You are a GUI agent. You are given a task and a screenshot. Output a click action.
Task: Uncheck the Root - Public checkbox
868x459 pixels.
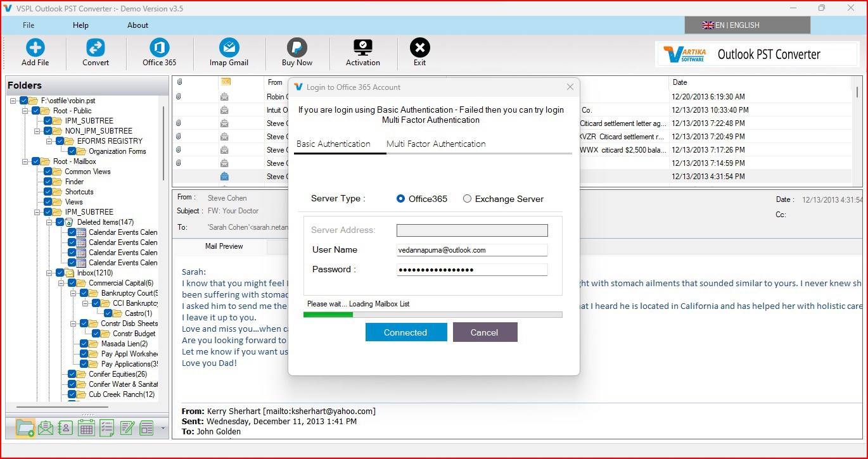pos(35,111)
